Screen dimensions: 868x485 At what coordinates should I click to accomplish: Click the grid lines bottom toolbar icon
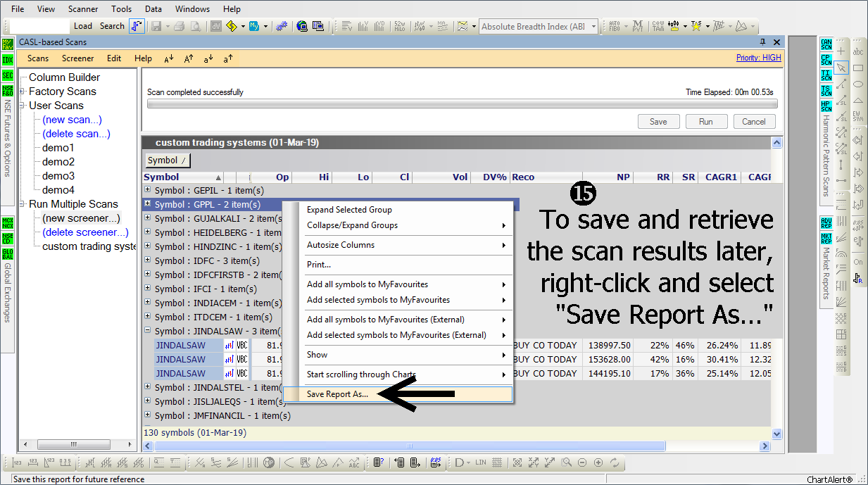[497, 462]
